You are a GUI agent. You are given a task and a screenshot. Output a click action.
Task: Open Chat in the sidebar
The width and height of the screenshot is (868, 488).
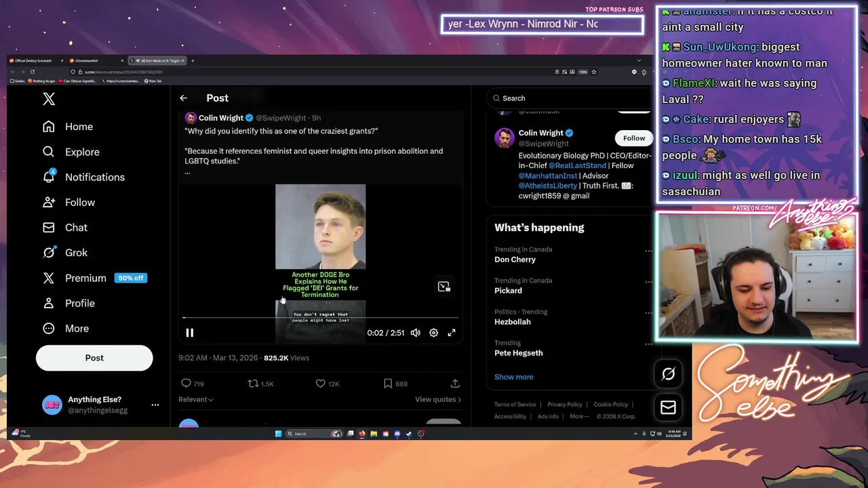pos(65,227)
